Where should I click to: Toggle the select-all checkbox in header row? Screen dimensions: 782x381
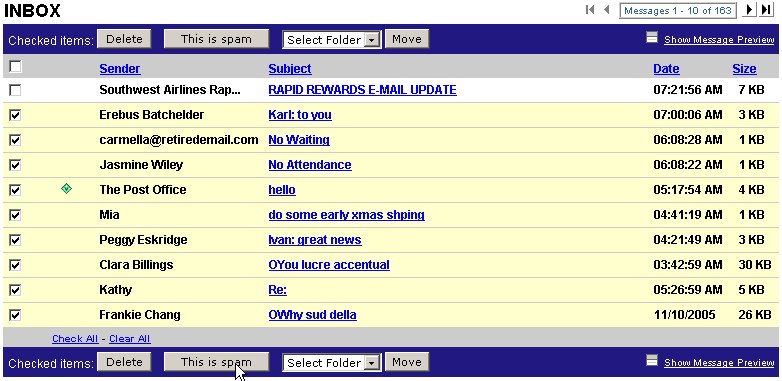coord(15,66)
